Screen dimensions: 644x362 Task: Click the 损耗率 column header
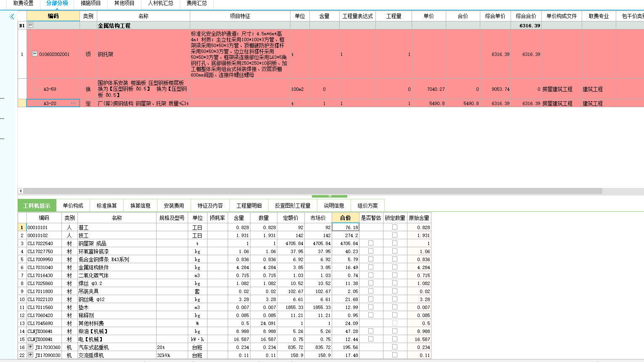coord(218,218)
